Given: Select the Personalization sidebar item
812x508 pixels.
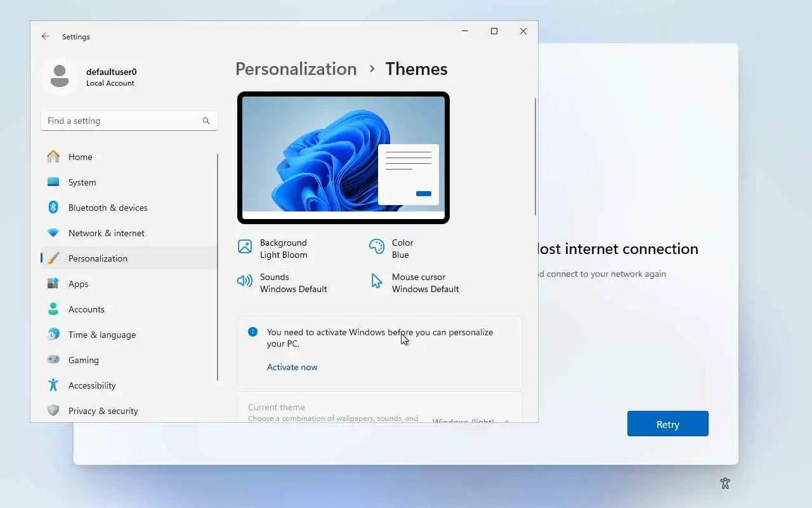Looking at the screenshot, I should click(x=129, y=258).
